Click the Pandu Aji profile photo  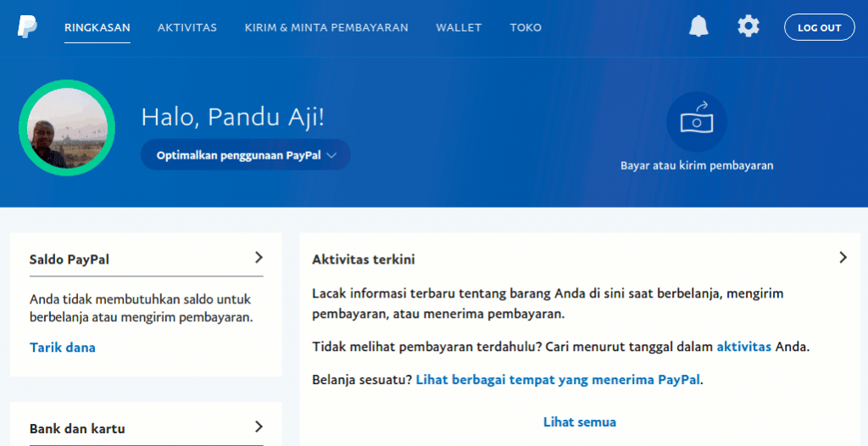click(67, 128)
